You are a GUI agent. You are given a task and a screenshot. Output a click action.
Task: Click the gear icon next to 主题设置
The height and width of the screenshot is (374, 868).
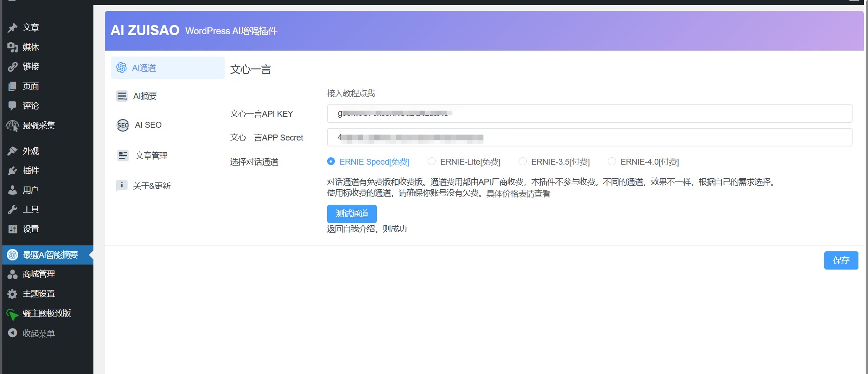(13, 294)
